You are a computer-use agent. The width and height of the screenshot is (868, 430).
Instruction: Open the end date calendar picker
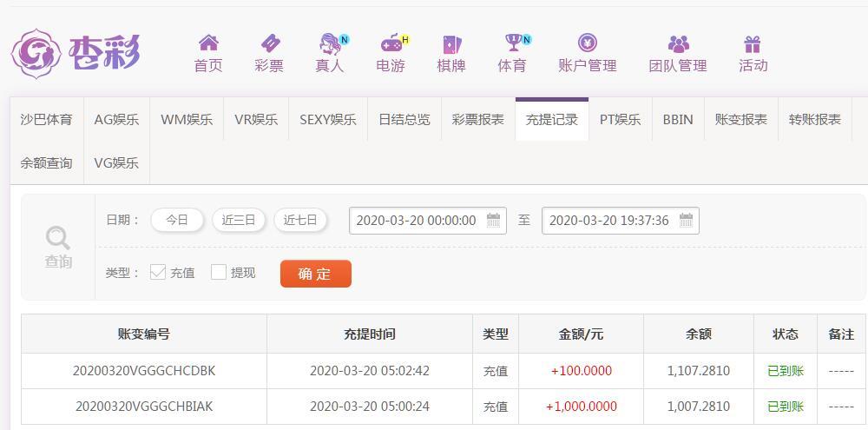(x=686, y=220)
